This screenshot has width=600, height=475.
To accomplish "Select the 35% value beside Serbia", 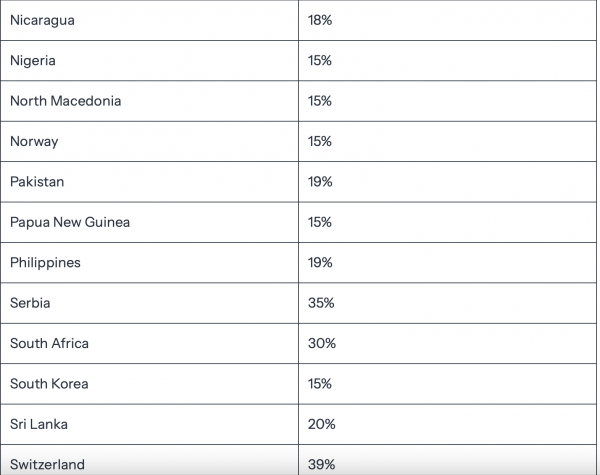I will [322, 303].
